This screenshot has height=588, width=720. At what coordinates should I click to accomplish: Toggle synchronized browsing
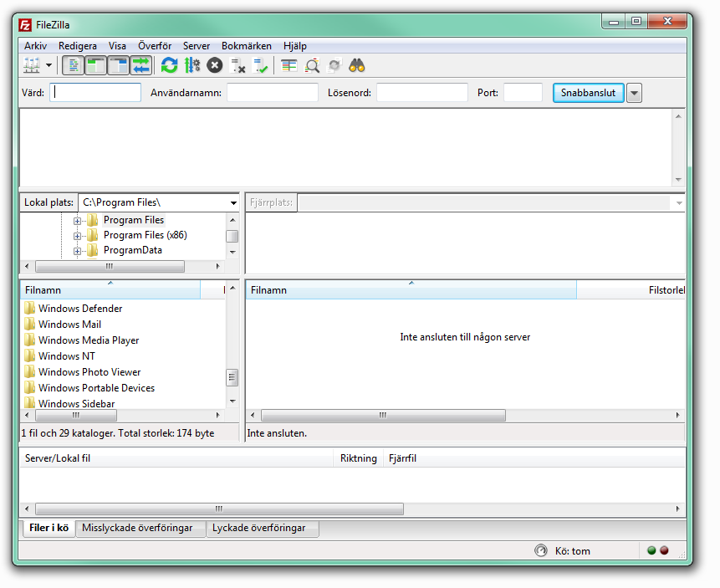click(334, 65)
